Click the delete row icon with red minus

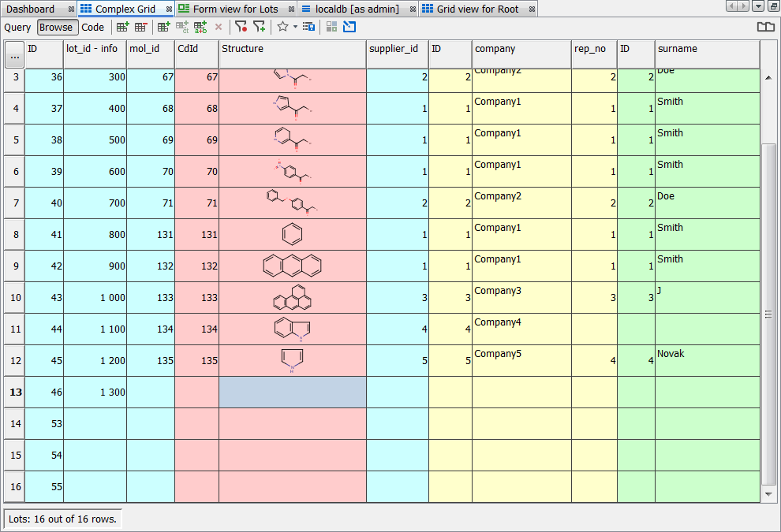(142, 27)
